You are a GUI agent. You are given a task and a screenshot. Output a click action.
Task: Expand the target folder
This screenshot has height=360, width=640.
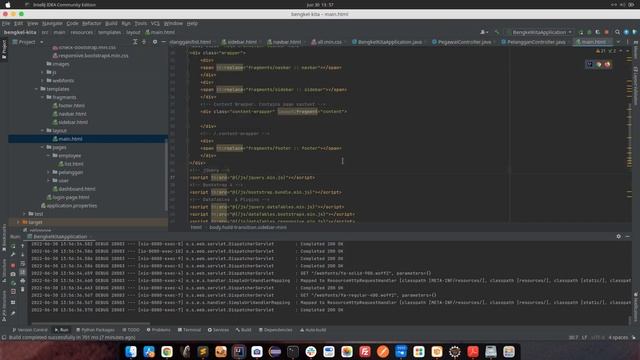[18, 222]
